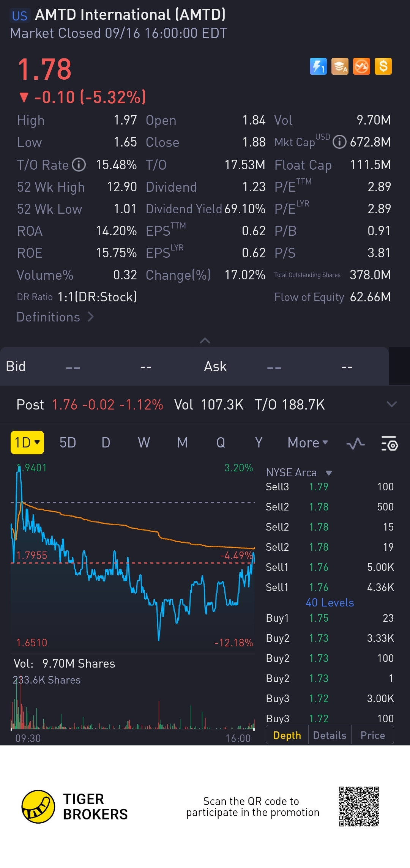This screenshot has width=410, height=868.
Task: Select the 5D chart period
Action: [x=68, y=443]
